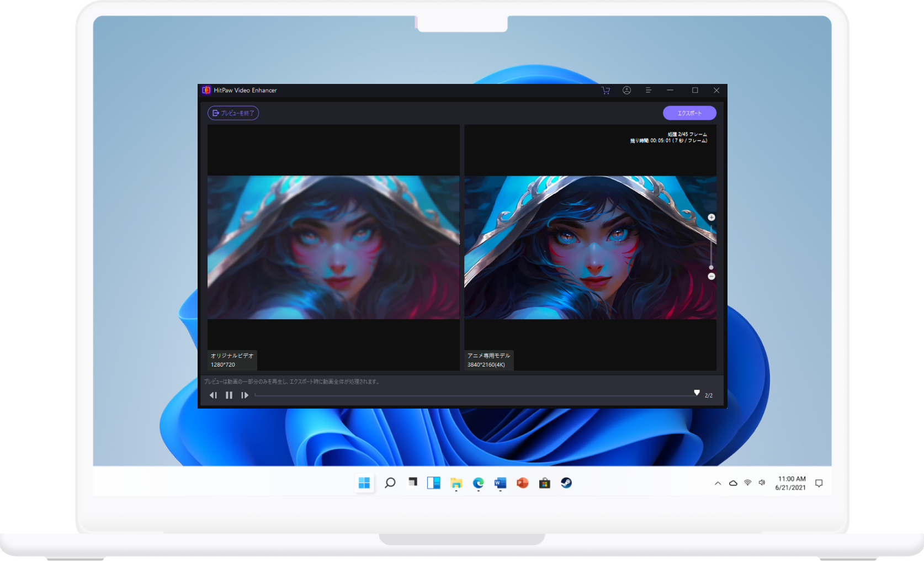Click the preview progress slider track
Viewport: 924px width, 561px height.
[476, 395]
